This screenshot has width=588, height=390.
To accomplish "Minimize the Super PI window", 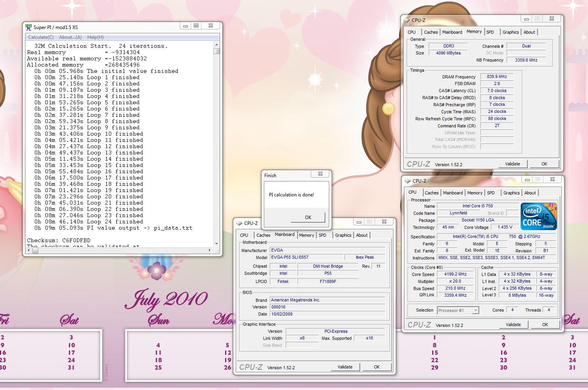I will 185,25.
